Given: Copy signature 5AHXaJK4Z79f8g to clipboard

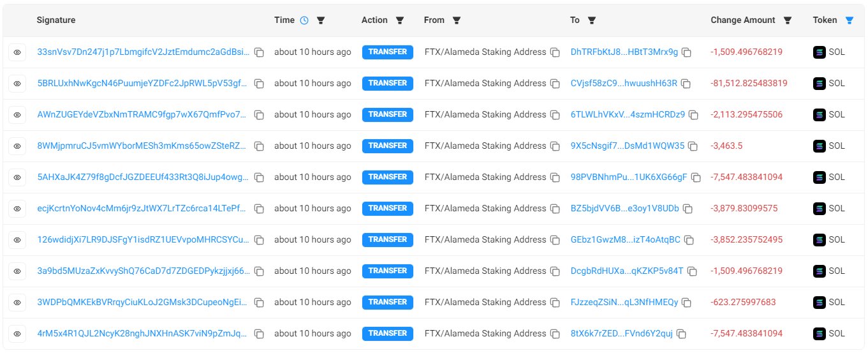Looking at the screenshot, I should [259, 177].
